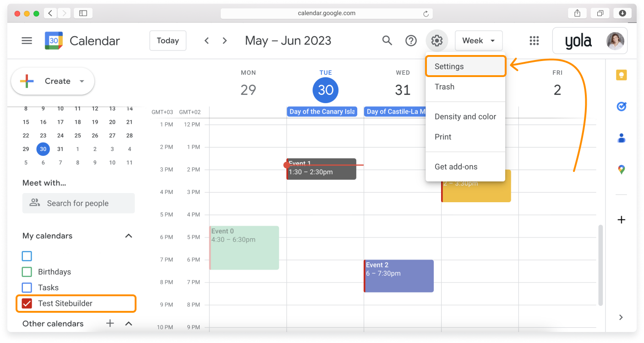The height and width of the screenshot is (343, 644).
Task: Open the purple Event 2 block
Action: pyautogui.click(x=398, y=276)
